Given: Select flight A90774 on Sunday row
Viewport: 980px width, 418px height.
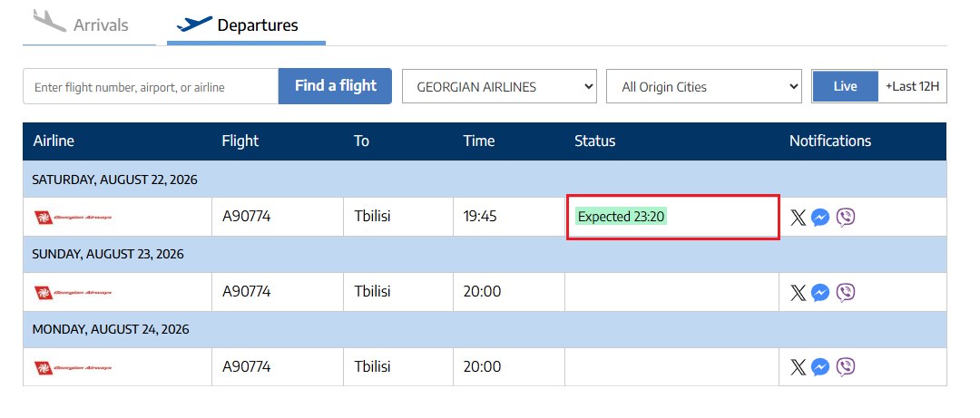Looking at the screenshot, I should point(247,292).
